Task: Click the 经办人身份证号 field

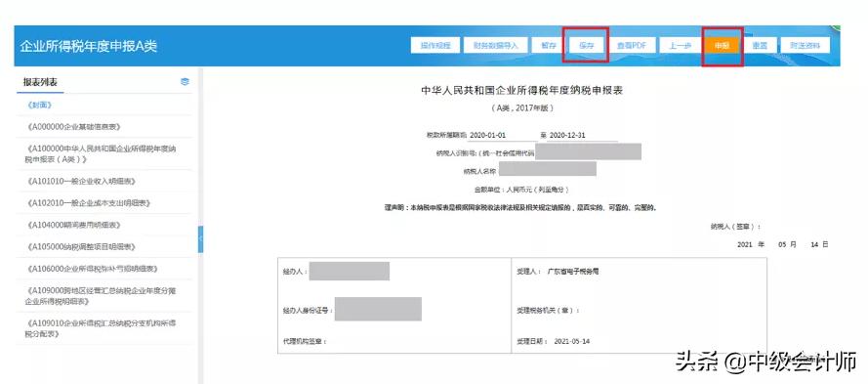Action: 378,309
